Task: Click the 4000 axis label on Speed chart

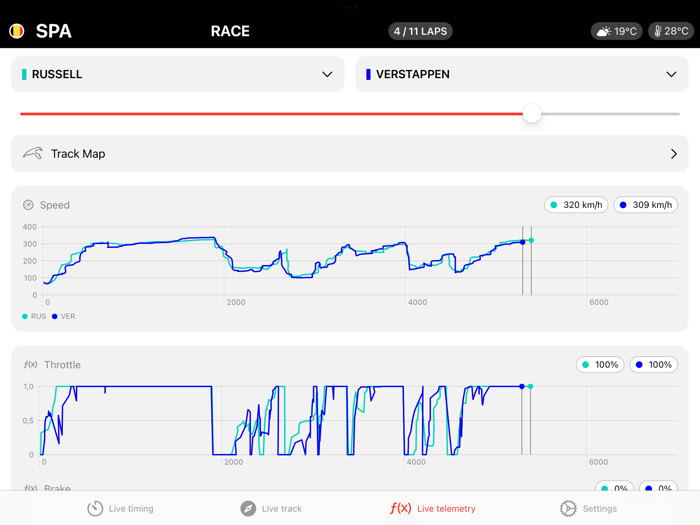Action: [417, 302]
